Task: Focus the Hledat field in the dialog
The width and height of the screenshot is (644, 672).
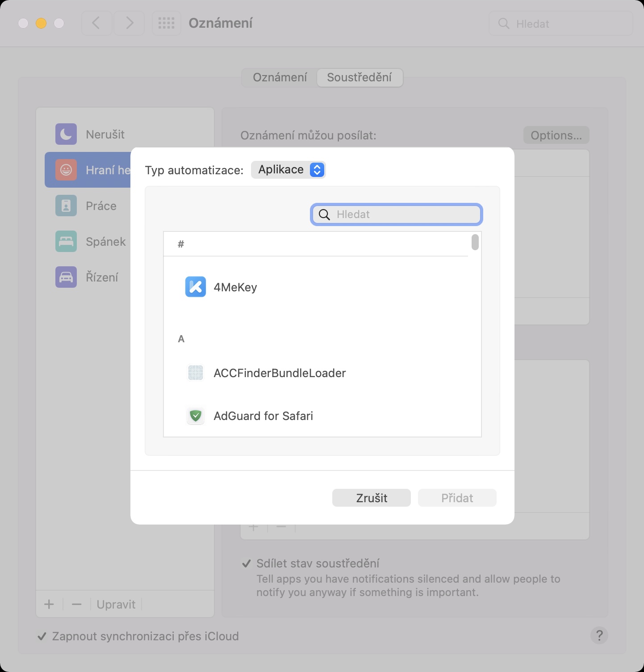Action: [397, 214]
